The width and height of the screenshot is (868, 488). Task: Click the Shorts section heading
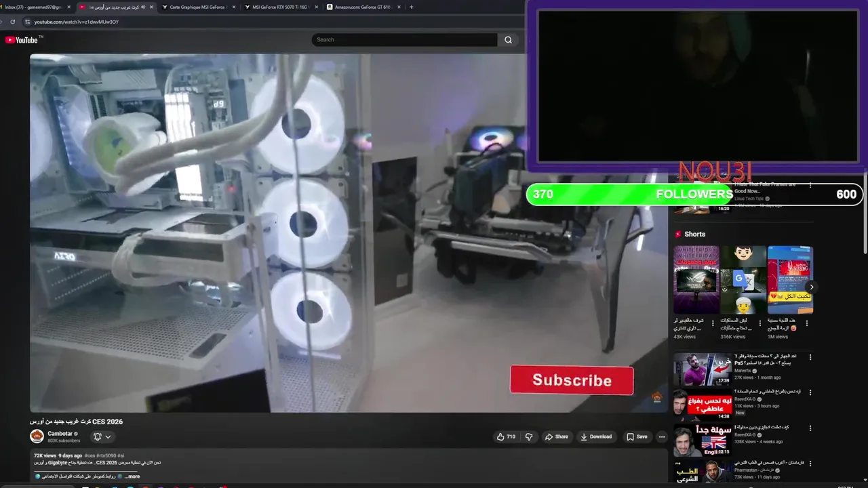point(694,234)
